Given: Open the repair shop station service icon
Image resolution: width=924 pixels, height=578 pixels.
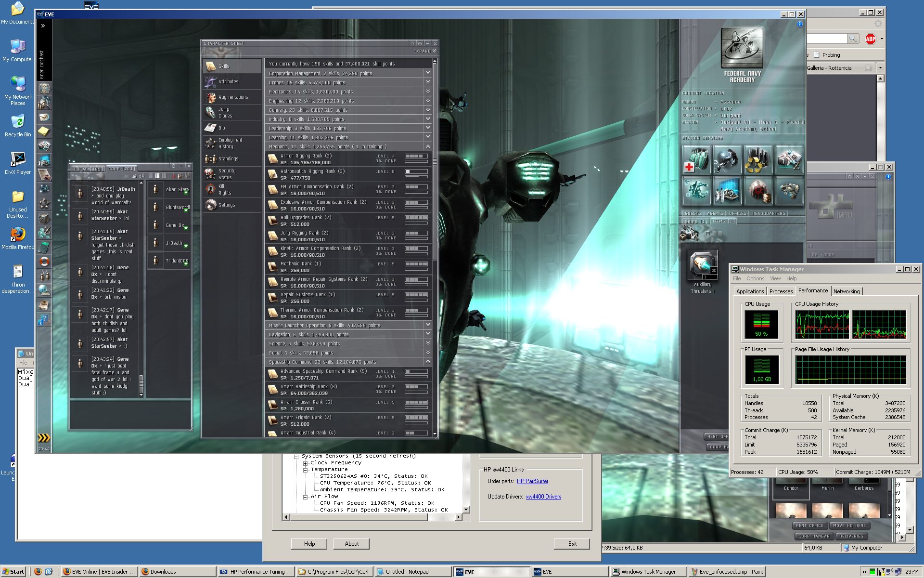Looking at the screenshot, I should click(727, 160).
